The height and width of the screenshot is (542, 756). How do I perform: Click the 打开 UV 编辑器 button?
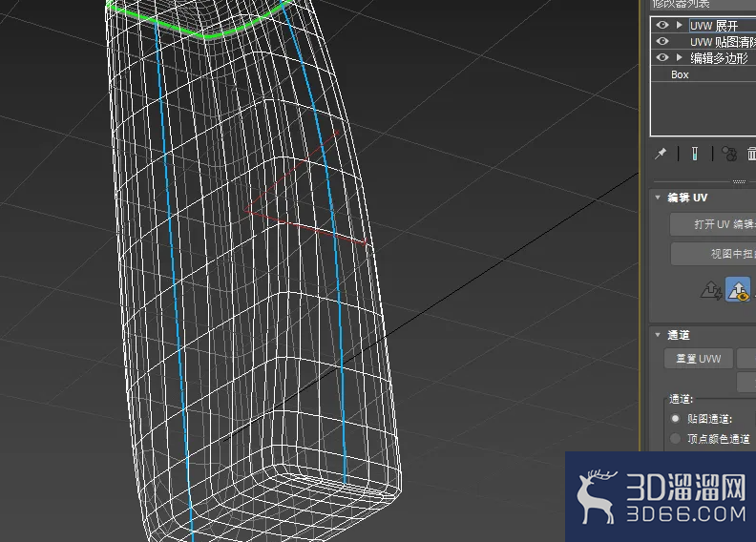(713, 224)
